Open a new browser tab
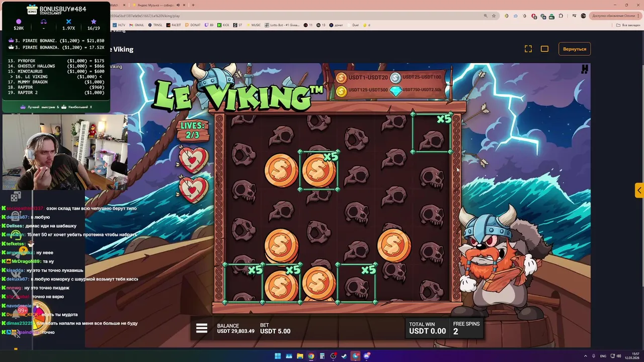 coord(193,5)
